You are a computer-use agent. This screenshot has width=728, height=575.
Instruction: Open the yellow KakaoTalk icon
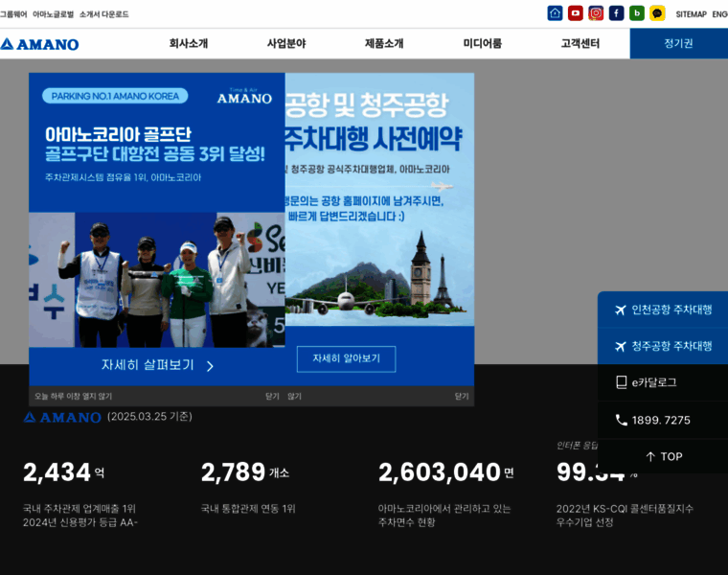tap(657, 13)
